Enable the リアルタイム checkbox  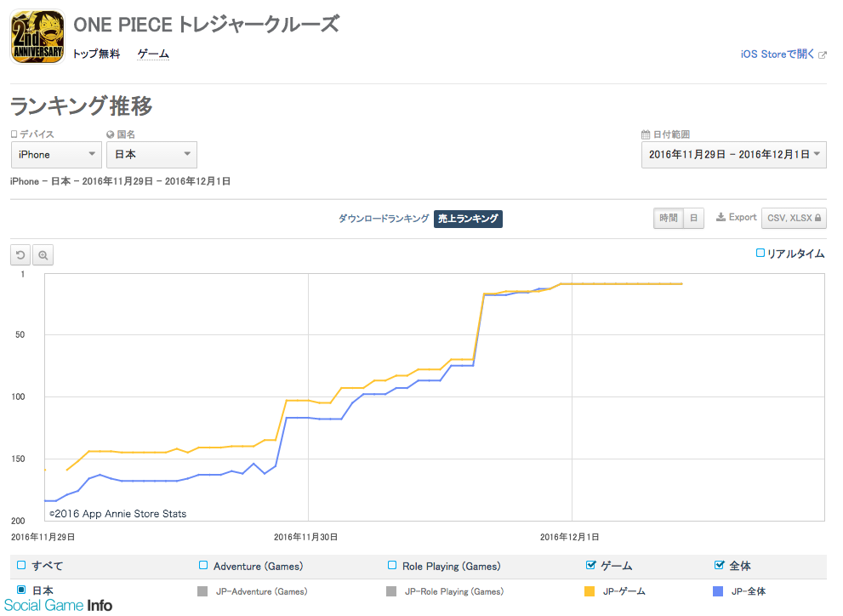(760, 253)
